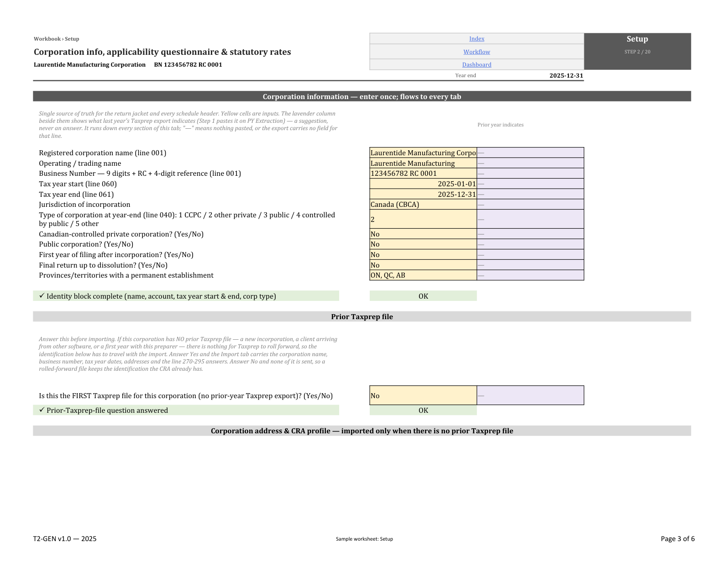Click the 'Setup' step header box
Image resolution: width=728 pixels, height=563 pixels.
click(637, 51)
